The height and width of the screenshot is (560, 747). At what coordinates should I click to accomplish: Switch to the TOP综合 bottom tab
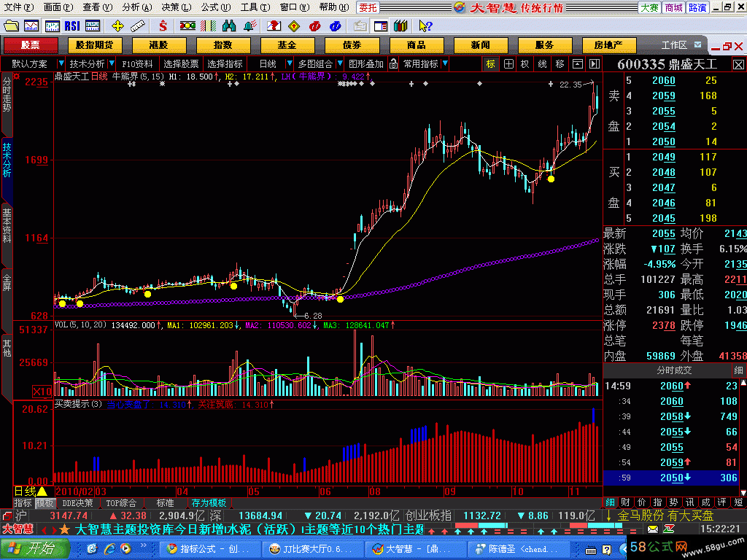pyautogui.click(x=120, y=503)
